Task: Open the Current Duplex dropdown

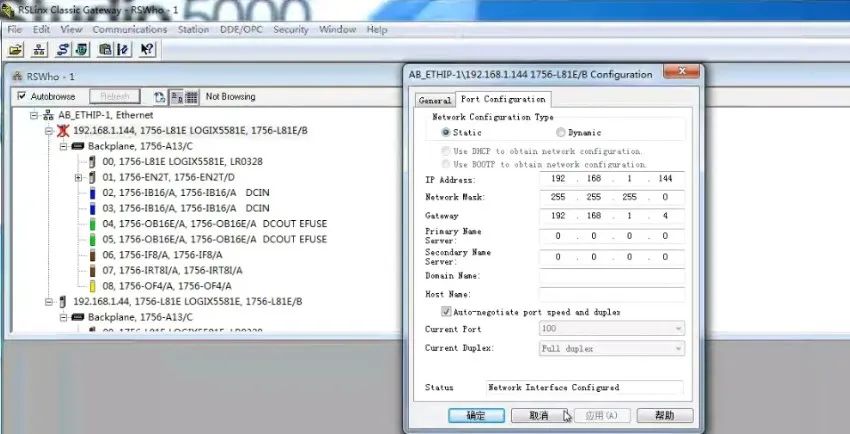Action: [x=679, y=348]
